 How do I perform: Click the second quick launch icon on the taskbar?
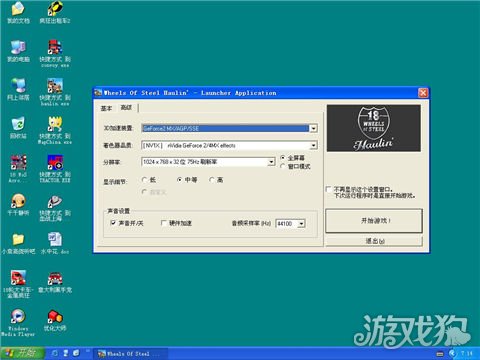[66, 353]
